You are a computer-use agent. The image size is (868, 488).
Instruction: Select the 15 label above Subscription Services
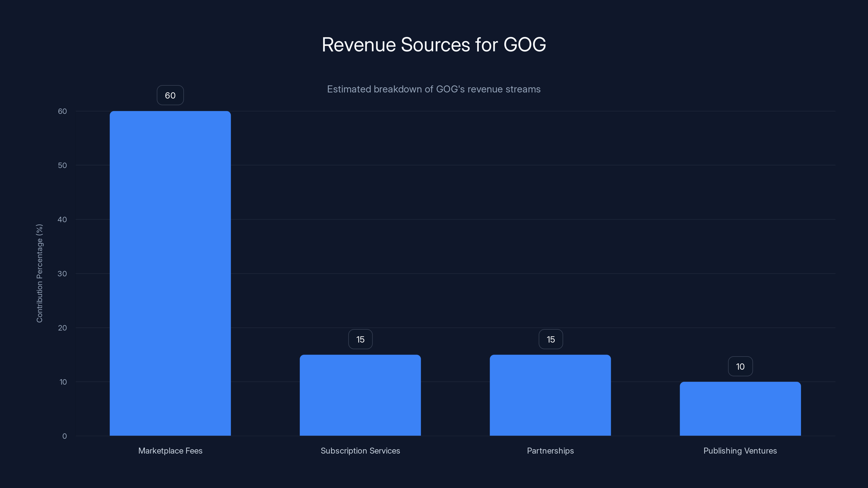click(x=360, y=339)
